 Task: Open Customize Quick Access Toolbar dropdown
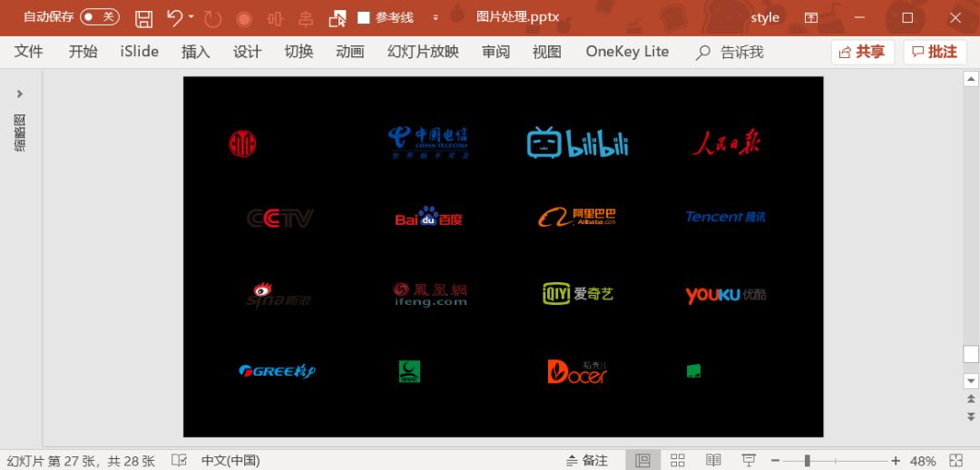(x=436, y=18)
